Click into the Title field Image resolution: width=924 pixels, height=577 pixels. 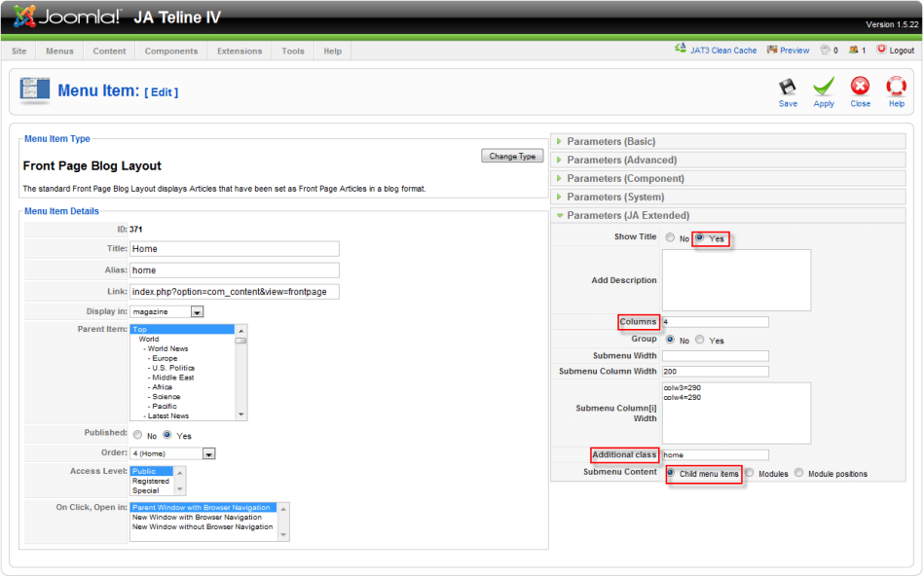[235, 248]
